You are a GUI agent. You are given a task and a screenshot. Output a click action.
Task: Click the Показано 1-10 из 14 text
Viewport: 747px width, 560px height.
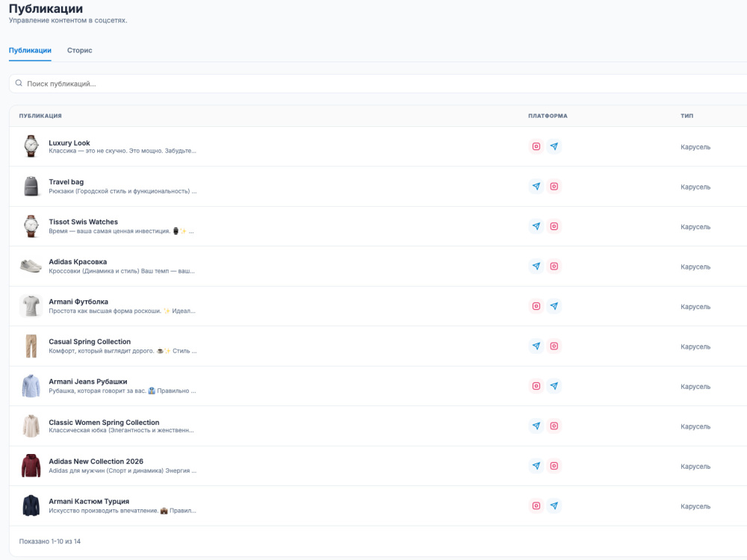pos(50,541)
